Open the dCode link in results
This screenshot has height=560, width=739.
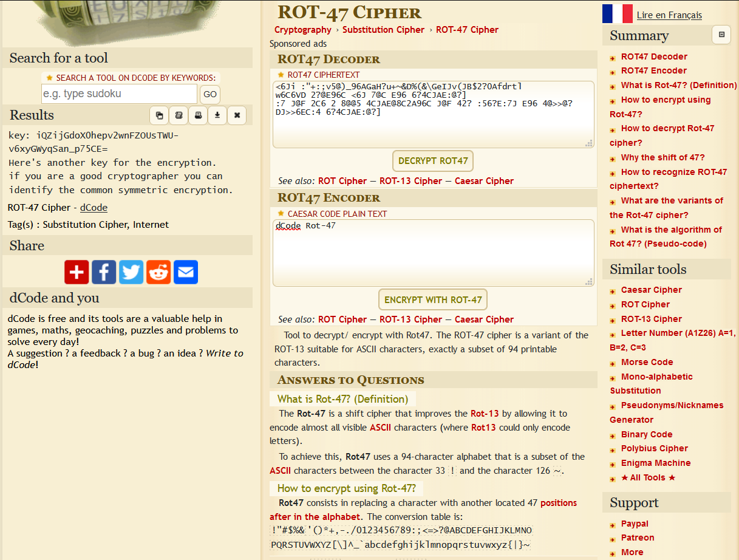[94, 208]
